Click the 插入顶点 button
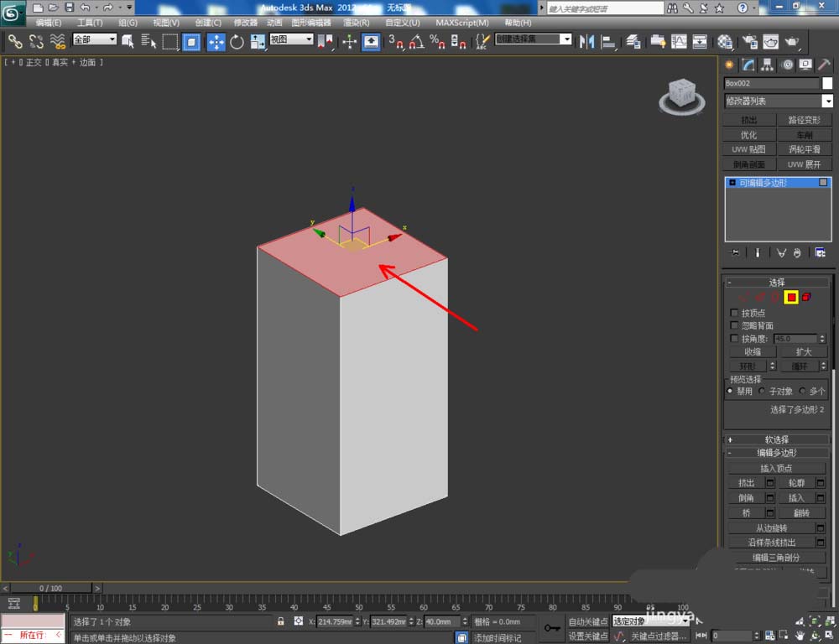The width and height of the screenshot is (839, 644). pyautogui.click(x=776, y=468)
